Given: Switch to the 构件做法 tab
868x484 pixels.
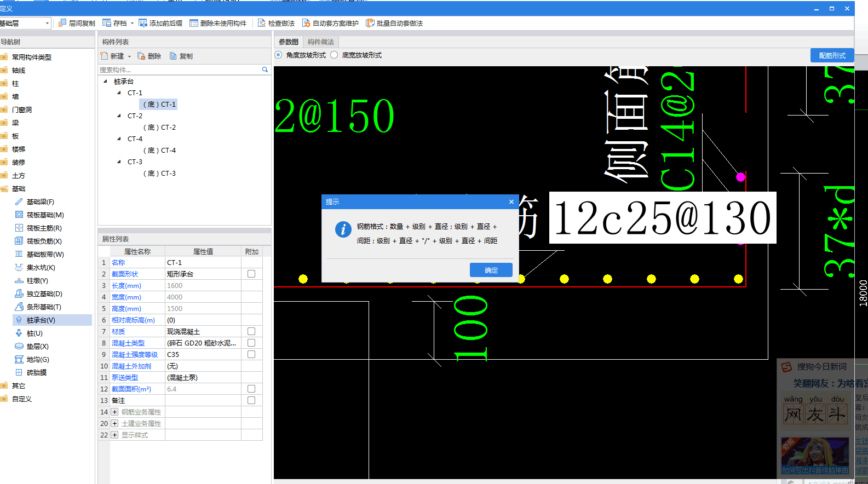Looking at the screenshot, I should click(x=320, y=42).
